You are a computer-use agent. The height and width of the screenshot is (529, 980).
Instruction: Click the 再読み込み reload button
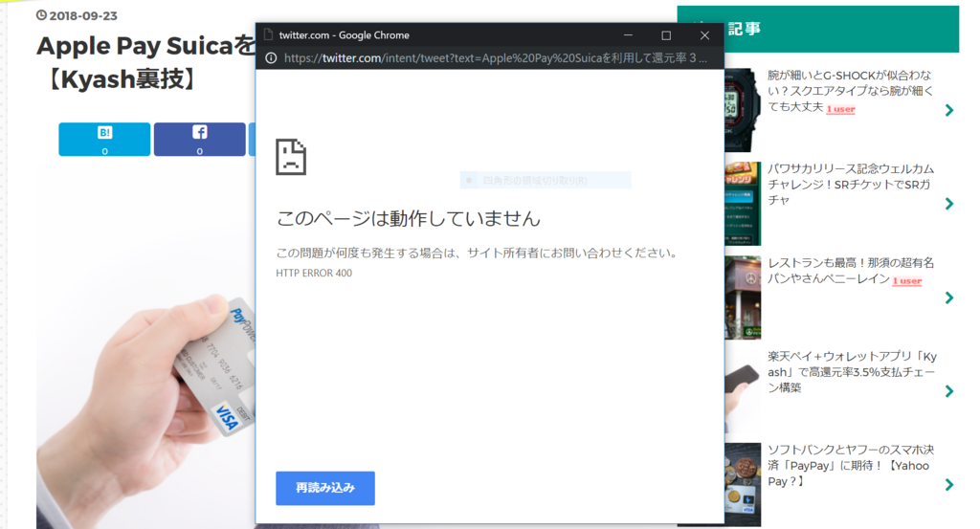click(x=325, y=488)
